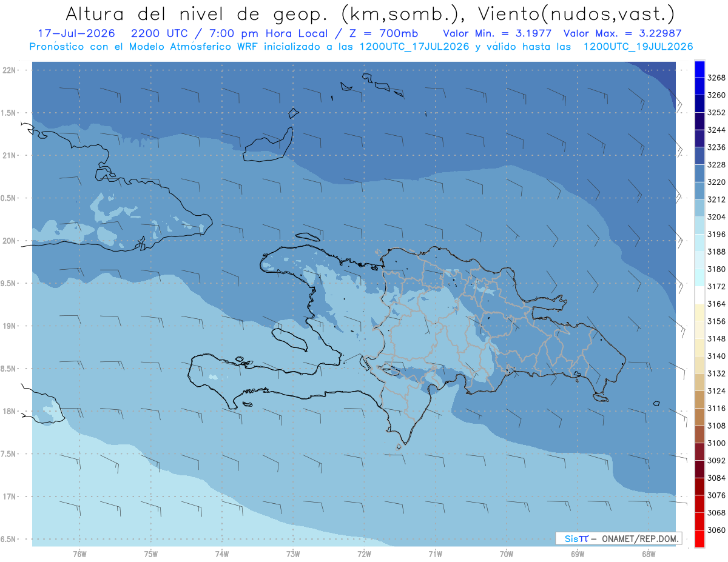The image size is (728, 562).
Task: Click the longitude axis label "69W"
Action: [578, 554]
